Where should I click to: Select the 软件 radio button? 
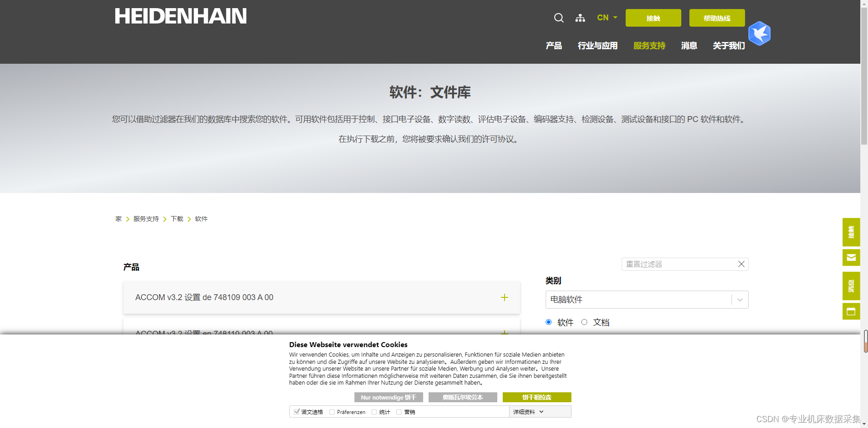549,322
